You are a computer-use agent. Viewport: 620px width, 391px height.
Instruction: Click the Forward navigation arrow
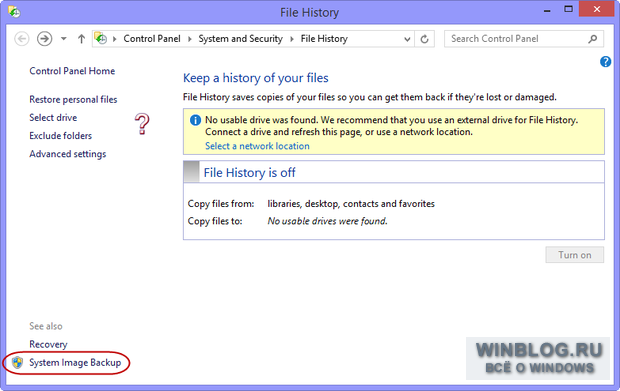coord(44,39)
